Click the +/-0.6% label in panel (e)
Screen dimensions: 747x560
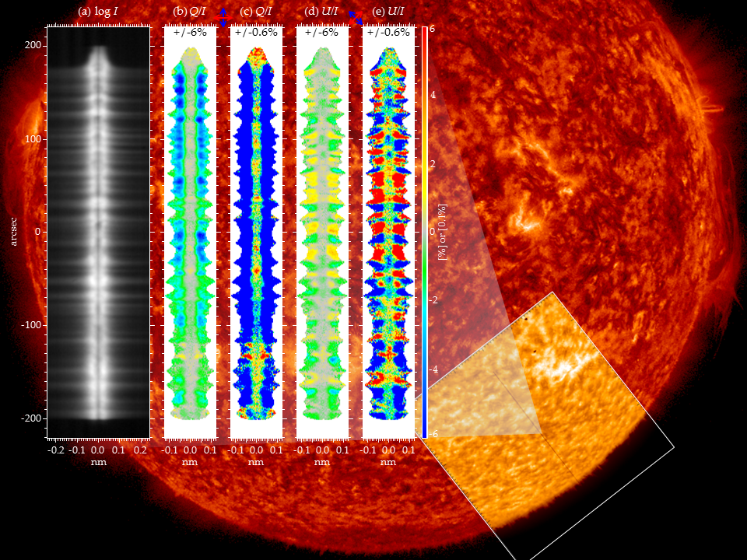(388, 33)
